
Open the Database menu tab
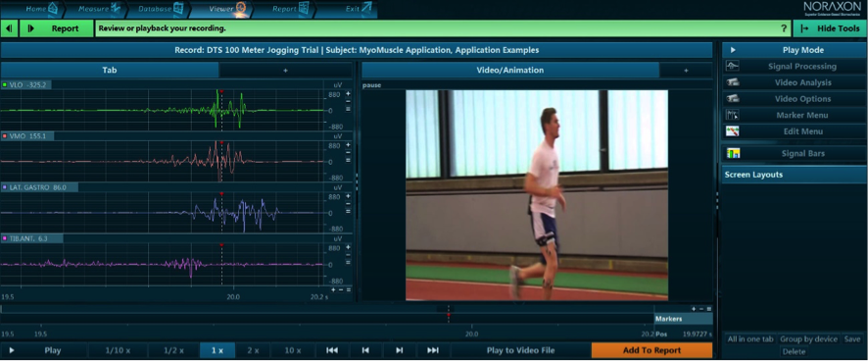(x=161, y=8)
